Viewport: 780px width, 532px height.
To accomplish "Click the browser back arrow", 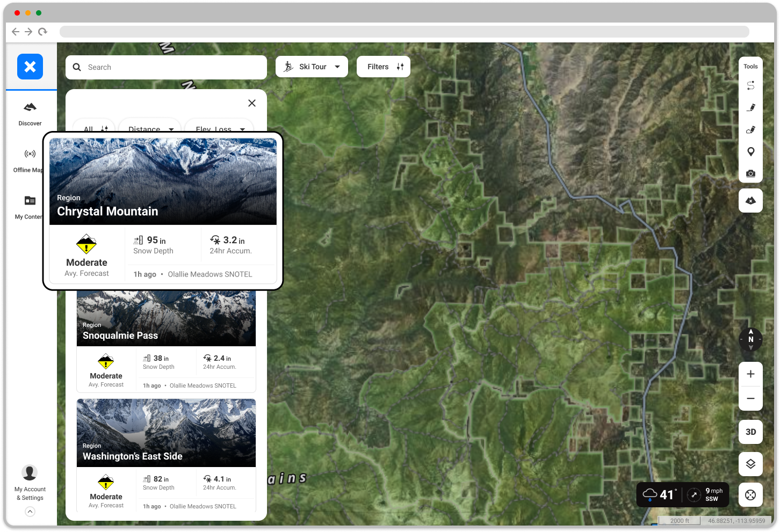I will click(16, 32).
